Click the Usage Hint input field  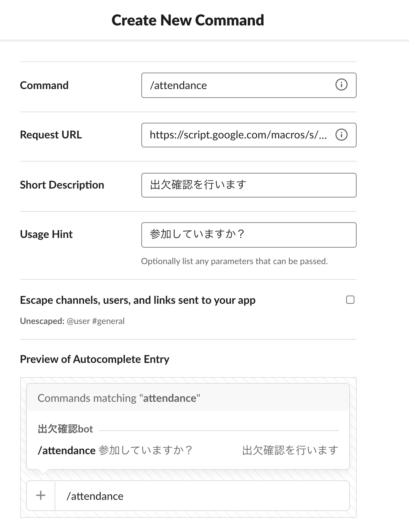pyautogui.click(x=249, y=235)
